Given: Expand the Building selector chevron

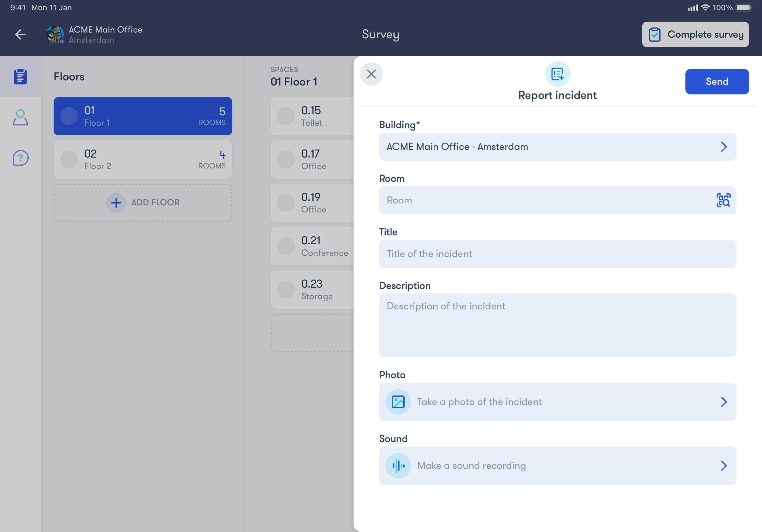Looking at the screenshot, I should click(x=723, y=147).
